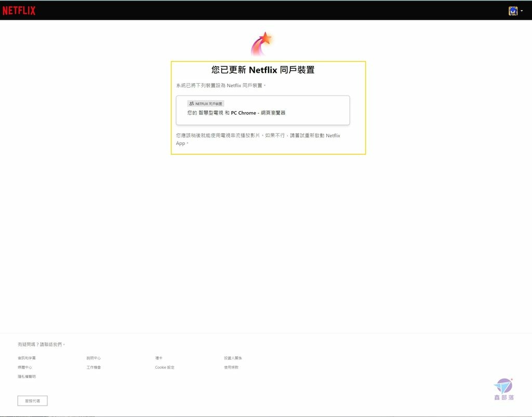The height and width of the screenshot is (417, 532).
Task: Click the note about restarting the Netflix App
Action: (x=258, y=139)
